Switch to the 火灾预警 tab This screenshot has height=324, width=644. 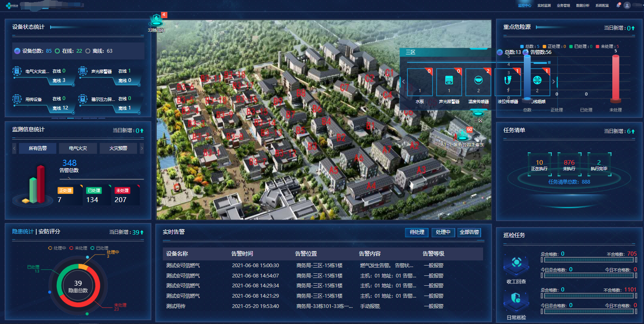coord(118,148)
